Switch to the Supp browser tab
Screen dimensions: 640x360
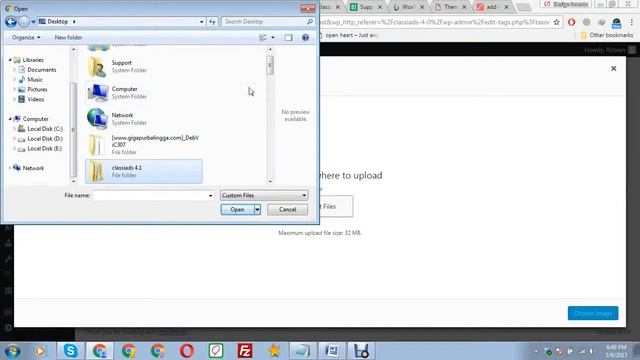(x=366, y=7)
